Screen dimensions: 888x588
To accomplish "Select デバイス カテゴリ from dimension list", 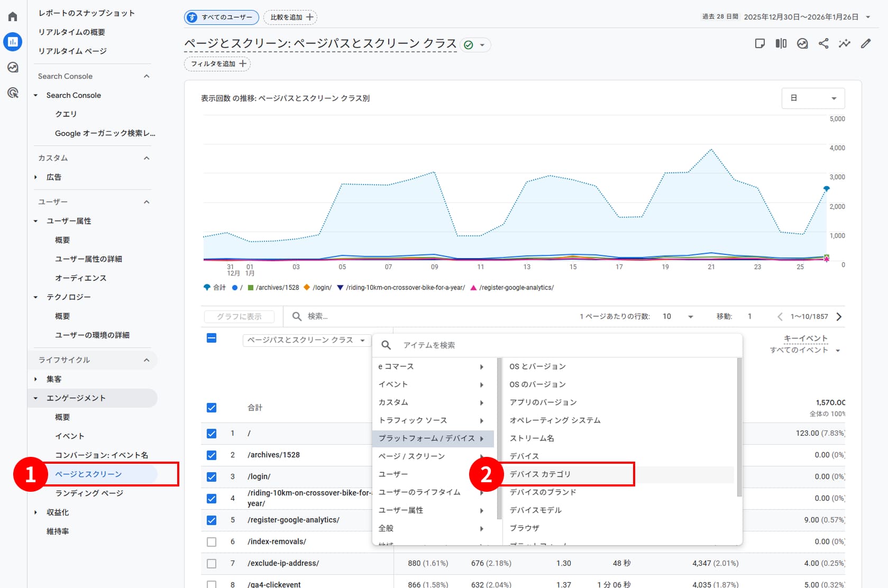I will (x=540, y=474).
